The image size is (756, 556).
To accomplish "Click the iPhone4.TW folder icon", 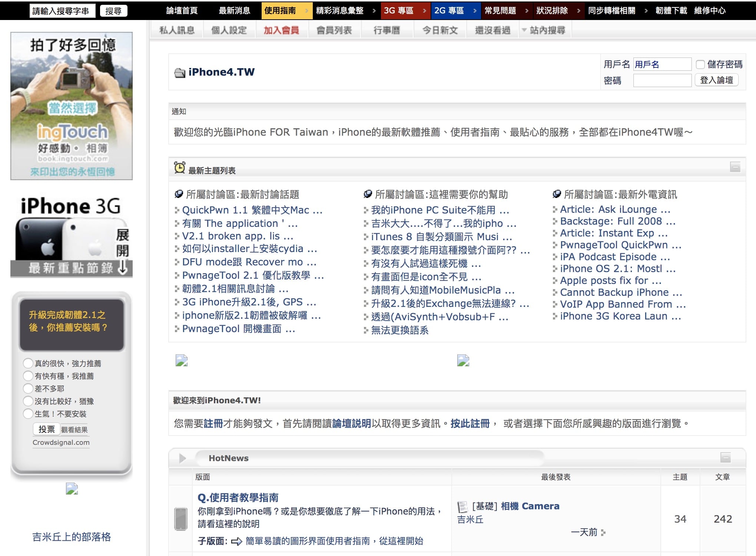I will click(x=180, y=73).
